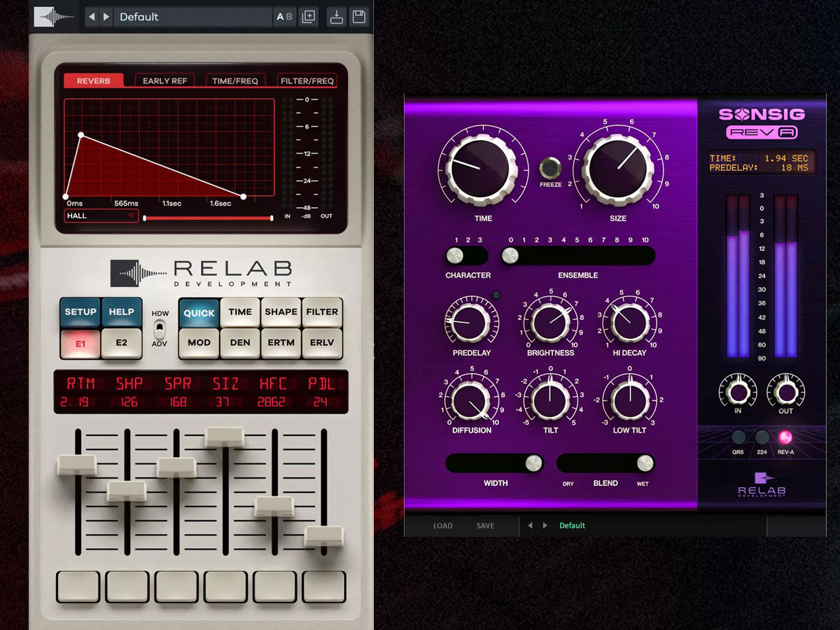Open the save preset icon in top toolbar
The width and height of the screenshot is (840, 630).
tap(359, 16)
